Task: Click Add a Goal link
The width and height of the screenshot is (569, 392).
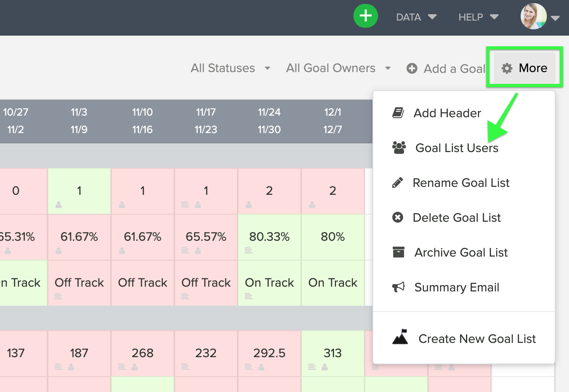Action: click(x=454, y=69)
